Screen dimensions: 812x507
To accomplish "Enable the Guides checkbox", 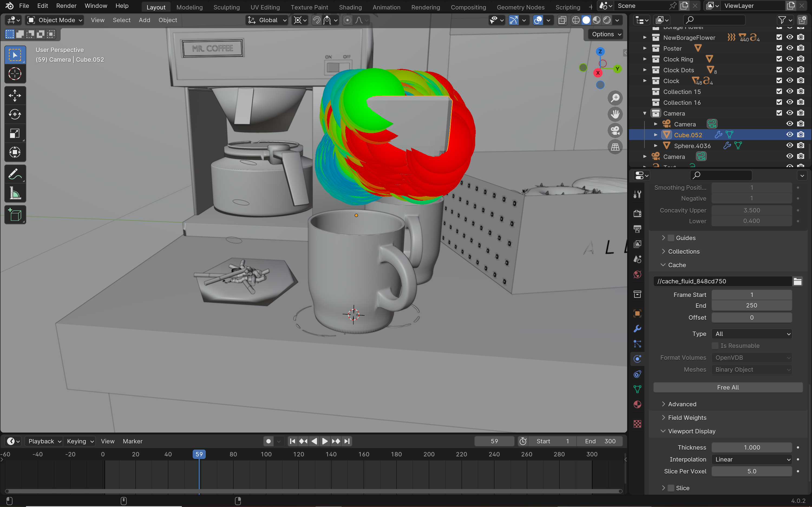I will [671, 238].
